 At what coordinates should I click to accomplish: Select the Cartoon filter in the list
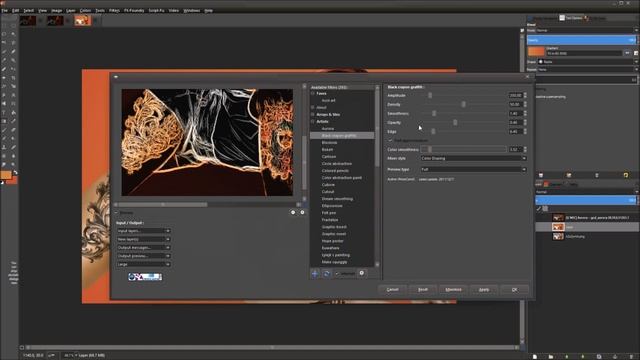pyautogui.click(x=329, y=157)
